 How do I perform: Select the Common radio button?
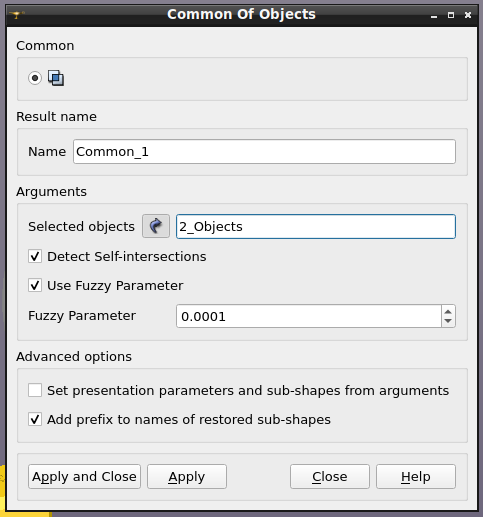pyautogui.click(x=35, y=78)
